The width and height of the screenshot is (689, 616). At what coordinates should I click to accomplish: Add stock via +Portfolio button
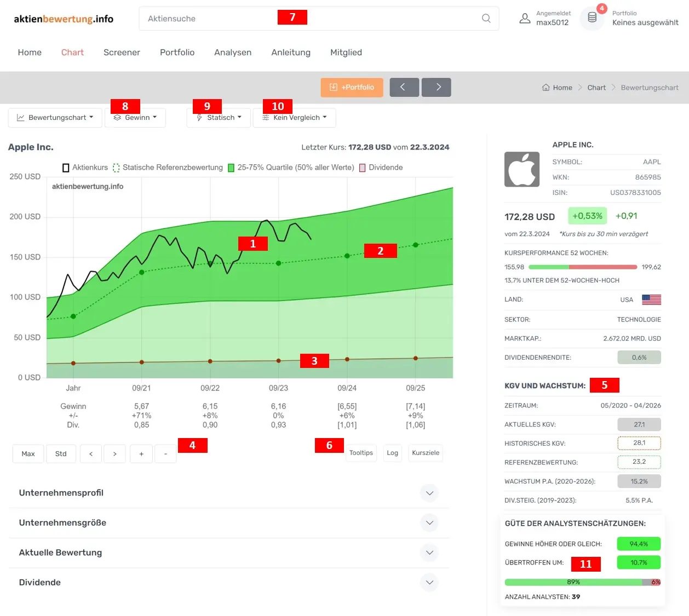[352, 87]
